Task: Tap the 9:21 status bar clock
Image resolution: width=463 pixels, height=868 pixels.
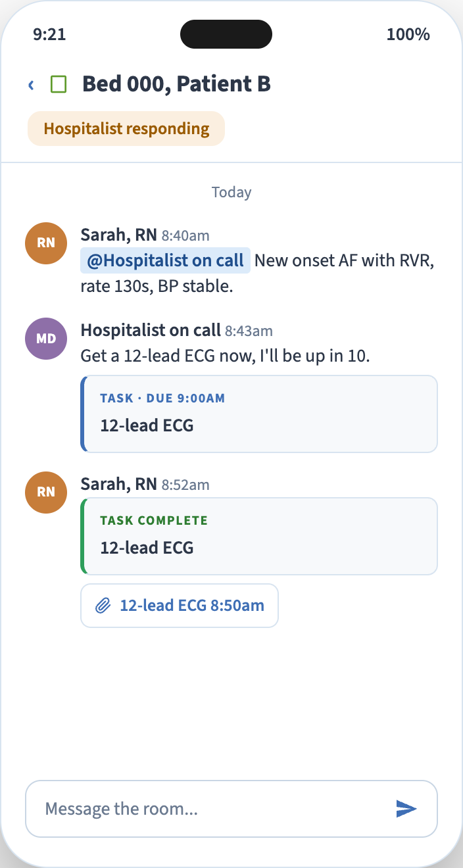Action: (49, 34)
